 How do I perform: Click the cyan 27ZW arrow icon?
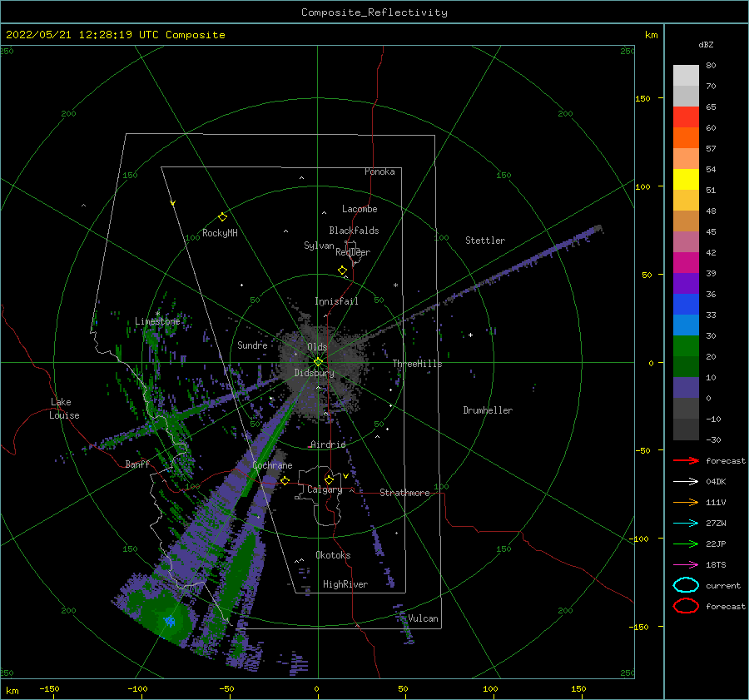click(x=686, y=524)
